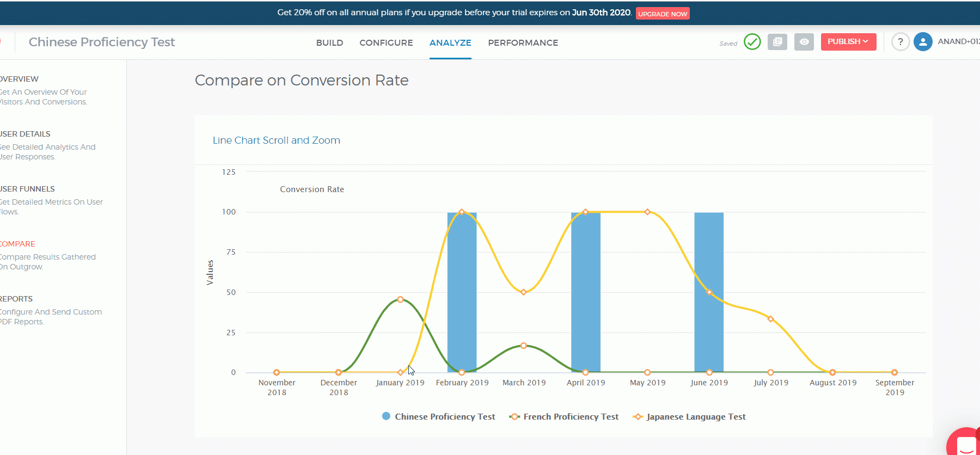Select the Analyze tab
This screenshot has width=980, height=455.
pos(450,43)
